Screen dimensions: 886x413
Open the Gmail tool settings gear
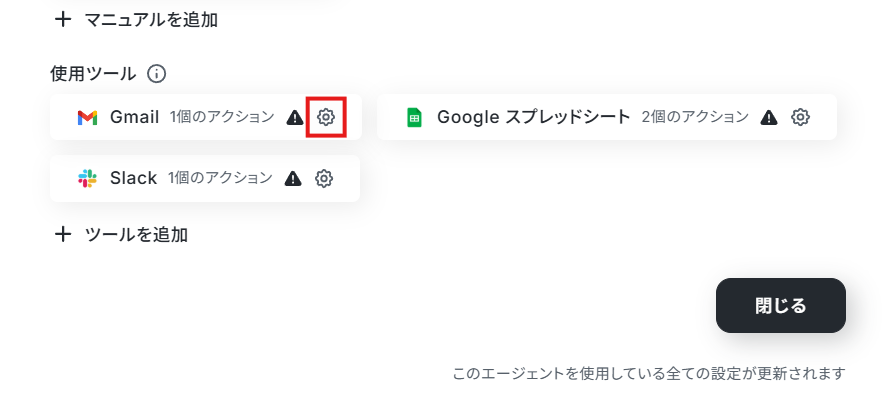(x=325, y=117)
